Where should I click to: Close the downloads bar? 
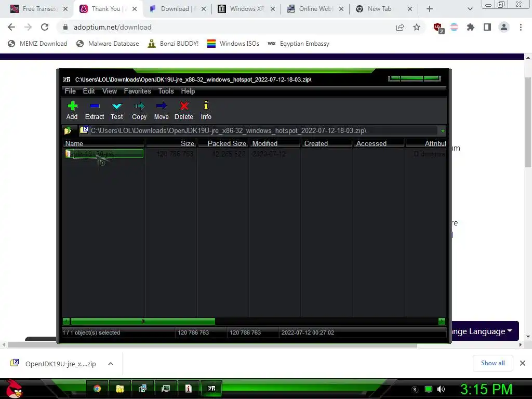coord(523,363)
